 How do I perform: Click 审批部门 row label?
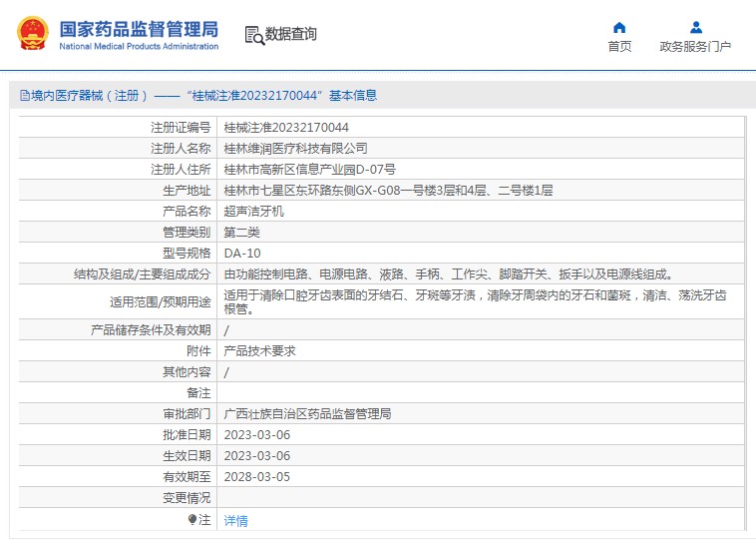pos(187,414)
